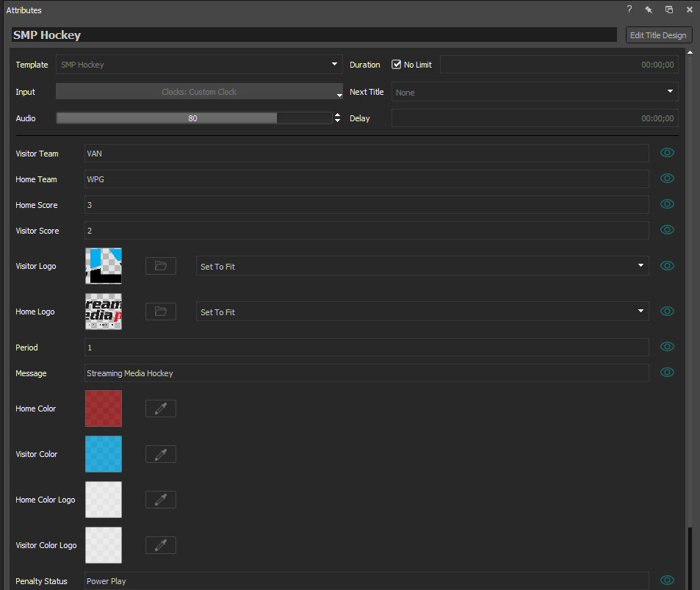Open help with the question mark icon
The image size is (700, 590).
629,10
